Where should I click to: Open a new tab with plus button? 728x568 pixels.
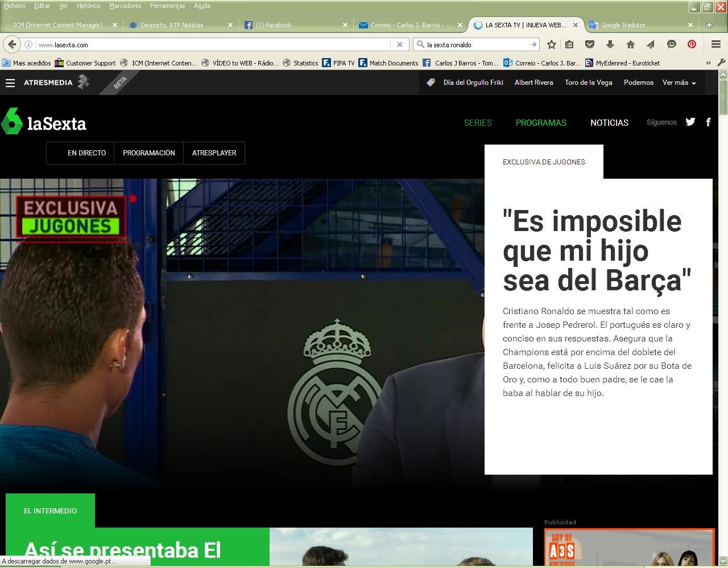point(709,25)
